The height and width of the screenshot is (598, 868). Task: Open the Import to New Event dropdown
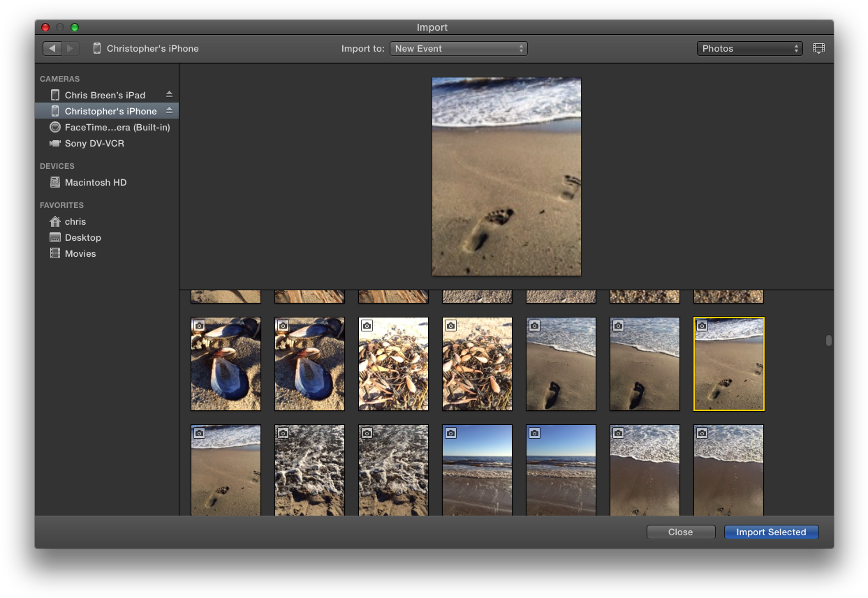tap(458, 49)
